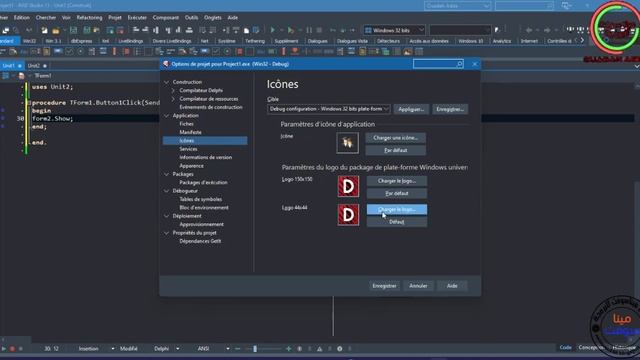Open the Cible configuration dropdown
This screenshot has width=640, height=360.
(329, 109)
